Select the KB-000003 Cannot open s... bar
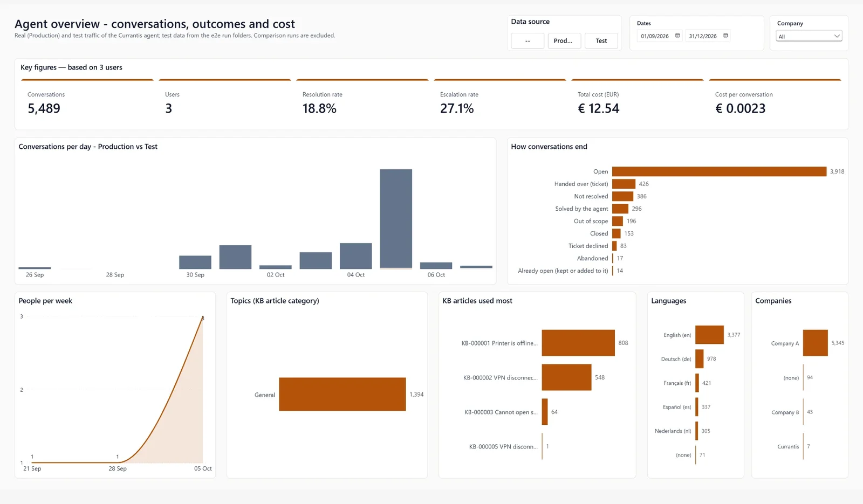Screen dimensions: 863x504 (545, 412)
